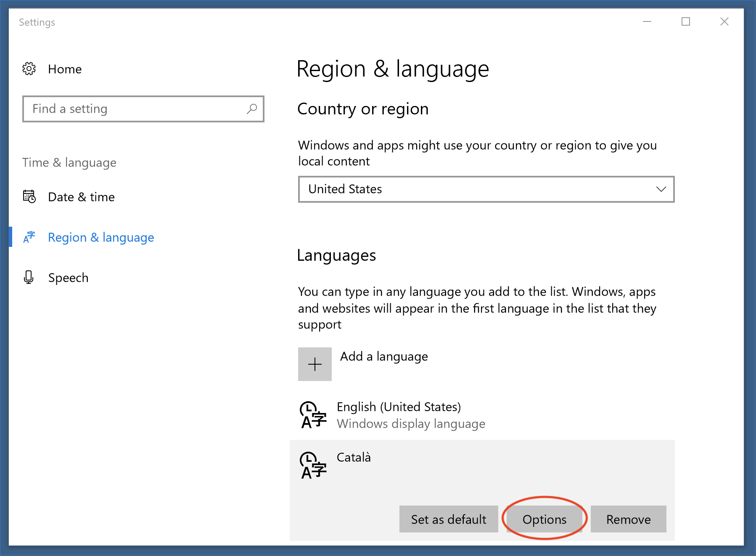The image size is (756, 556).
Task: Open Date & time settings
Action: 81,197
